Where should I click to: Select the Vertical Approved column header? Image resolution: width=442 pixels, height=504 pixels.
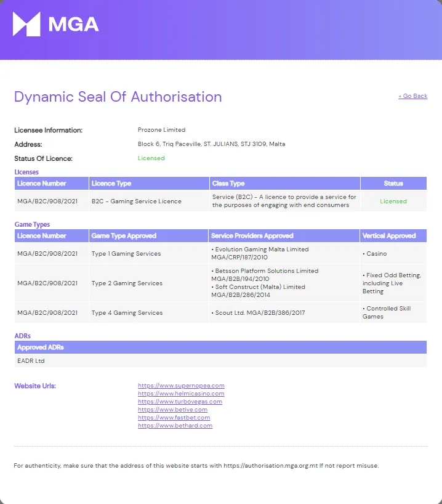(x=389, y=236)
